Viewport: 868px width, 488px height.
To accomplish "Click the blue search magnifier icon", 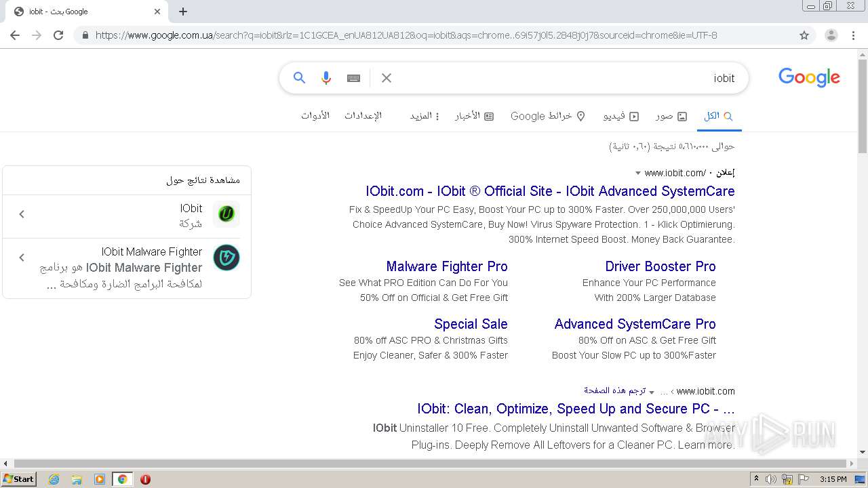I will (x=299, y=78).
